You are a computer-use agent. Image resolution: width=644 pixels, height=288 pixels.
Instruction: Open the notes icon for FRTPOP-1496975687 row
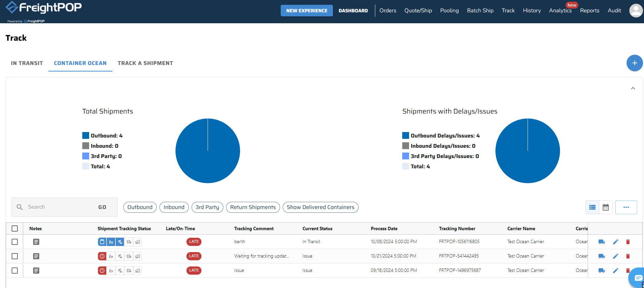36,271
